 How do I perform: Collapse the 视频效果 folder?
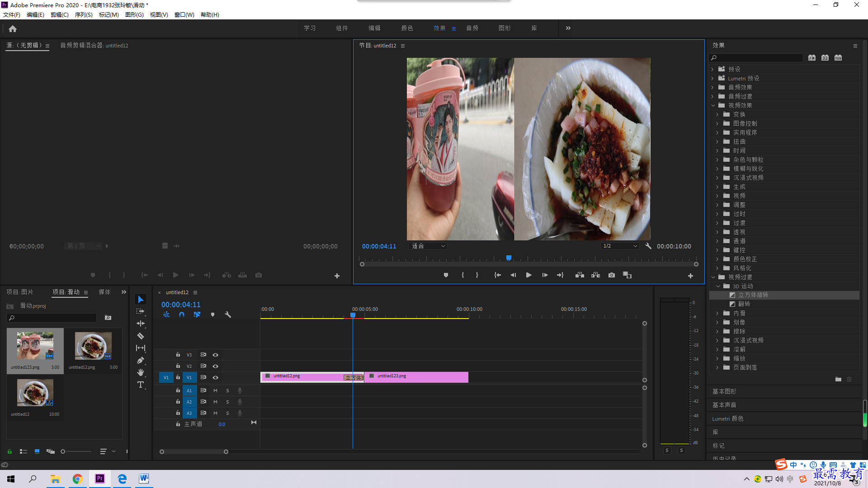click(713, 105)
